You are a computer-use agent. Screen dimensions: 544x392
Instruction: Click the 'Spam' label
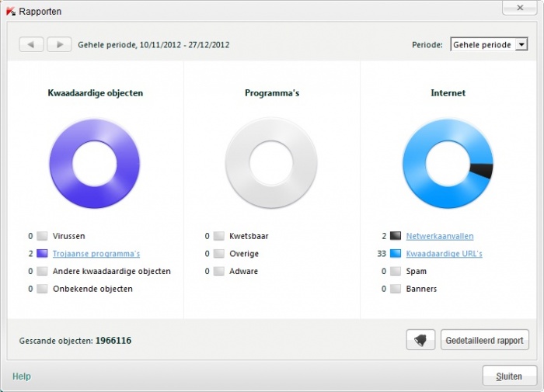pos(417,271)
